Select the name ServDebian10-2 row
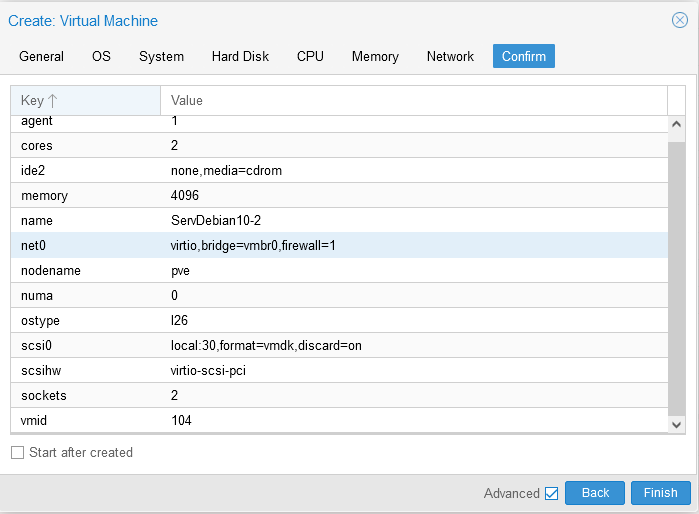699x514 pixels. tap(338, 221)
